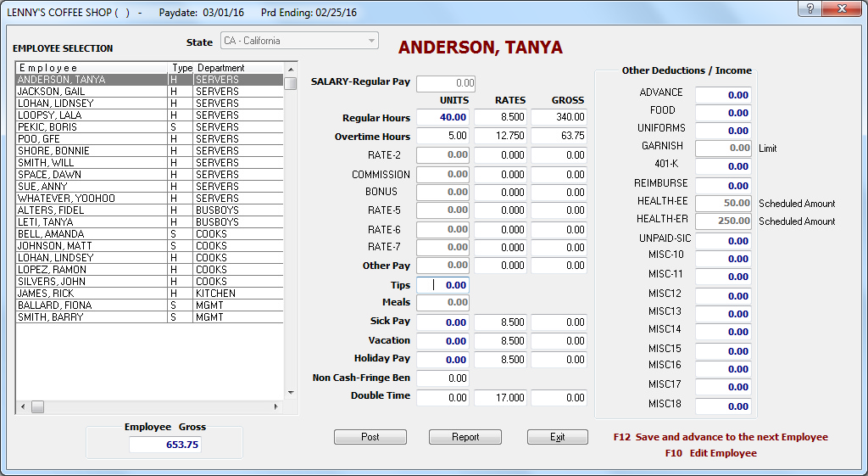Click the Double Time units field
868x476 pixels.
click(442, 398)
